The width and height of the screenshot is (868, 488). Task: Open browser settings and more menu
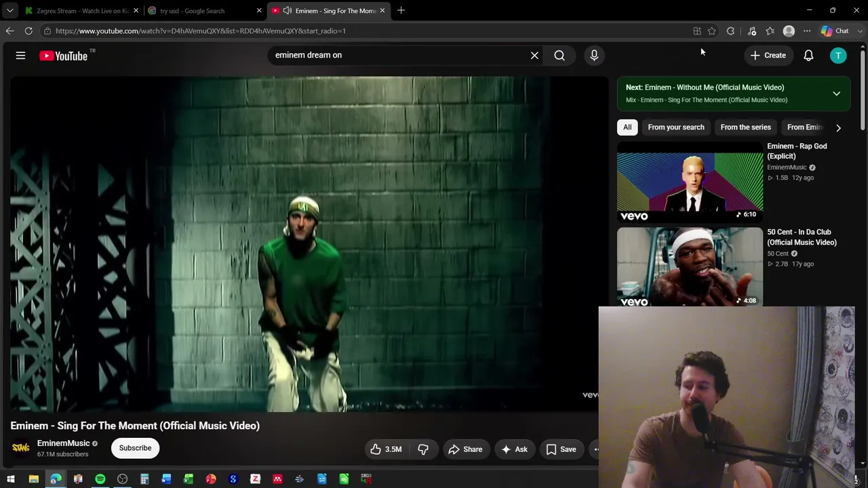click(807, 30)
